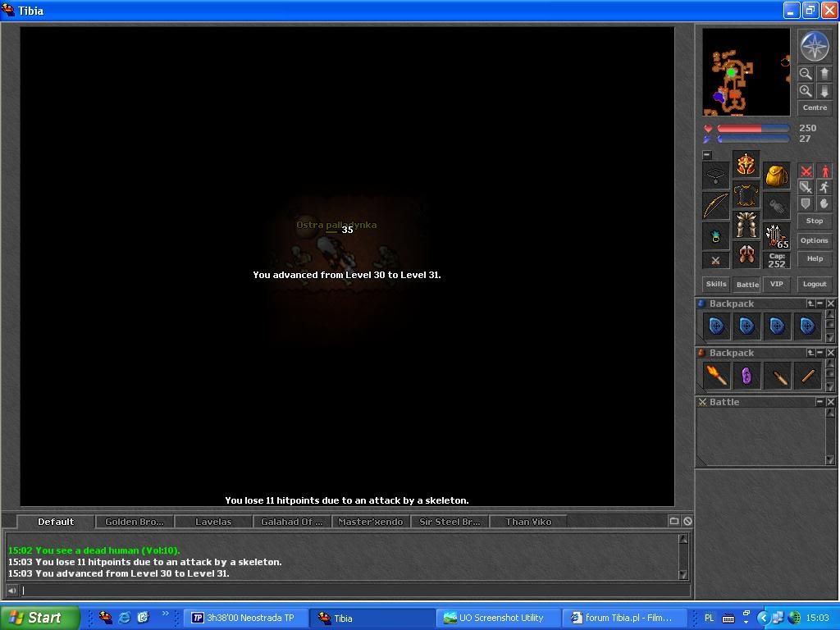The image size is (840, 630).
Task: Go up a level in brown Backpack
Action: [810, 353]
